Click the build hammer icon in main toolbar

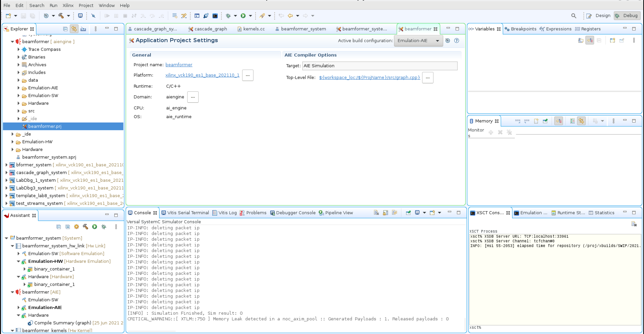[61, 16]
